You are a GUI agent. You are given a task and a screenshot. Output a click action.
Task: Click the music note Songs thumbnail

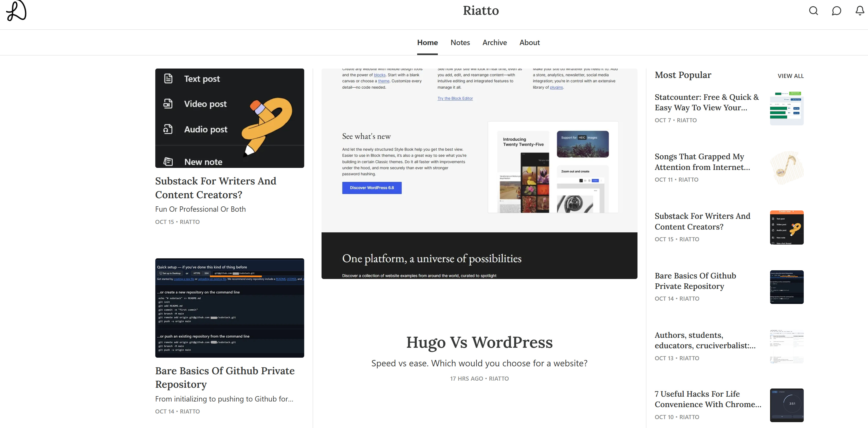coord(786,168)
